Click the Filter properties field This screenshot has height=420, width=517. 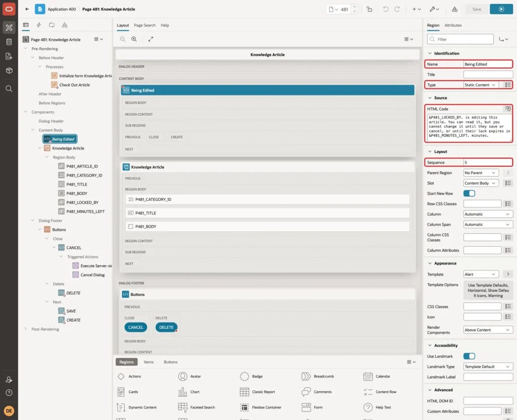tap(460, 39)
